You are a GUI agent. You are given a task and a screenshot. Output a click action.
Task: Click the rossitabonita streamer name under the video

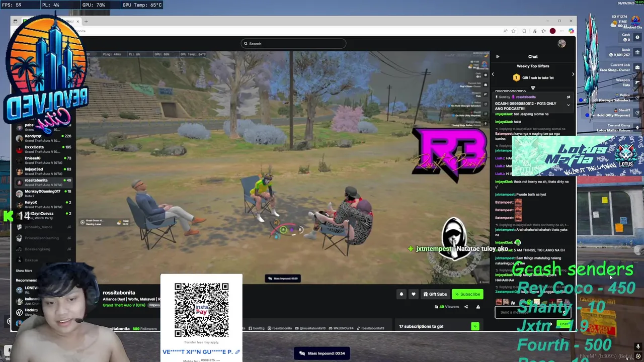coord(119,293)
